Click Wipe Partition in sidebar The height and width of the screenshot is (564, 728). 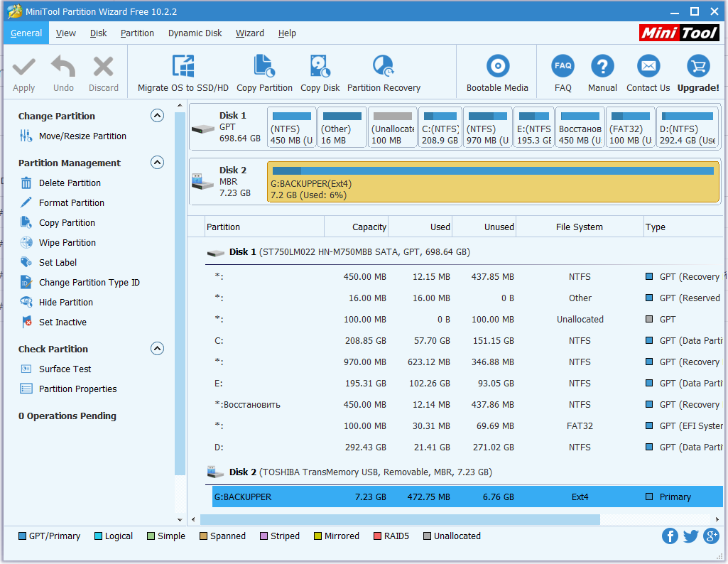pyautogui.click(x=67, y=243)
